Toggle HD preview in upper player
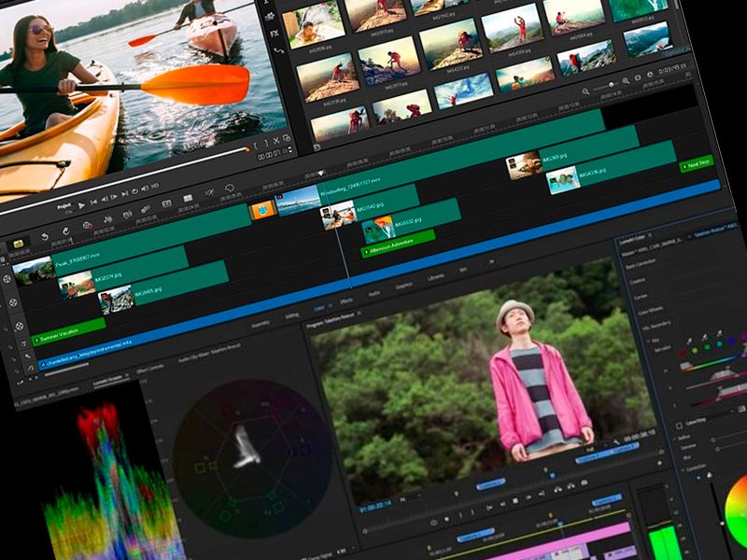Image resolution: width=747 pixels, height=560 pixels. tap(155, 186)
